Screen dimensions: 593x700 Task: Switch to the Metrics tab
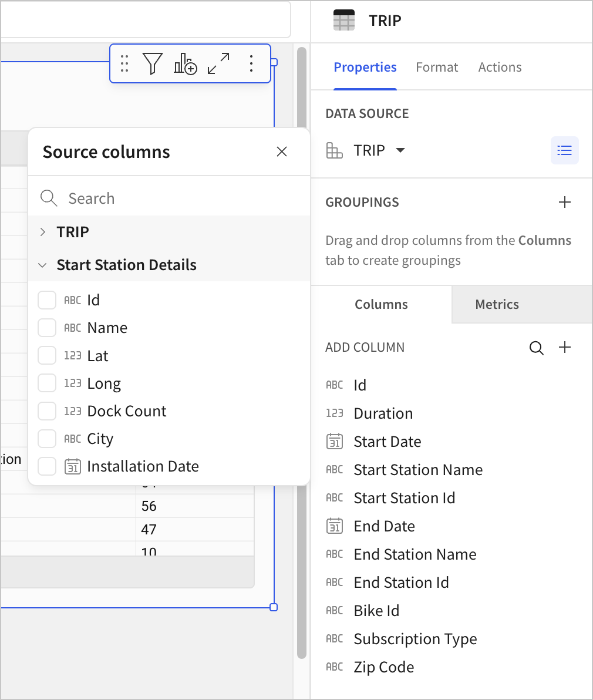coord(497,304)
